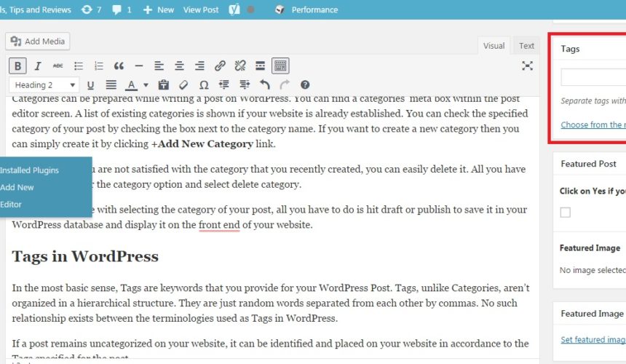626x364 pixels.
Task: Redo the last edit
Action: 285,85
